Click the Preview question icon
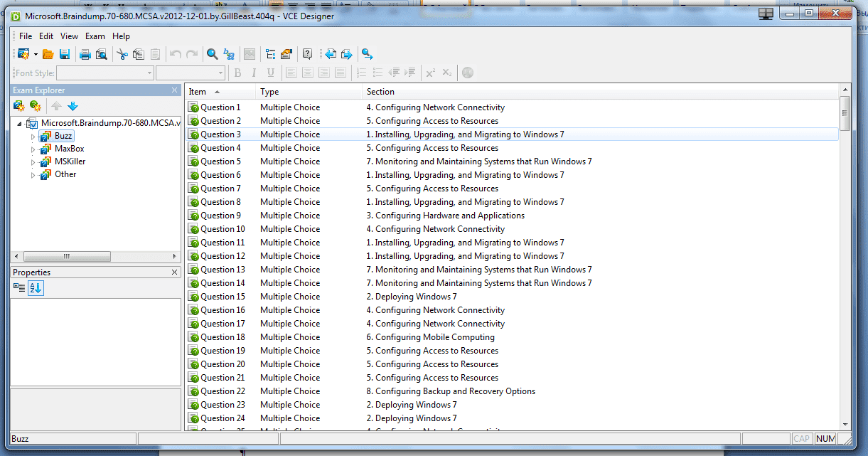Viewport: 868px width, 456px height. click(308, 54)
